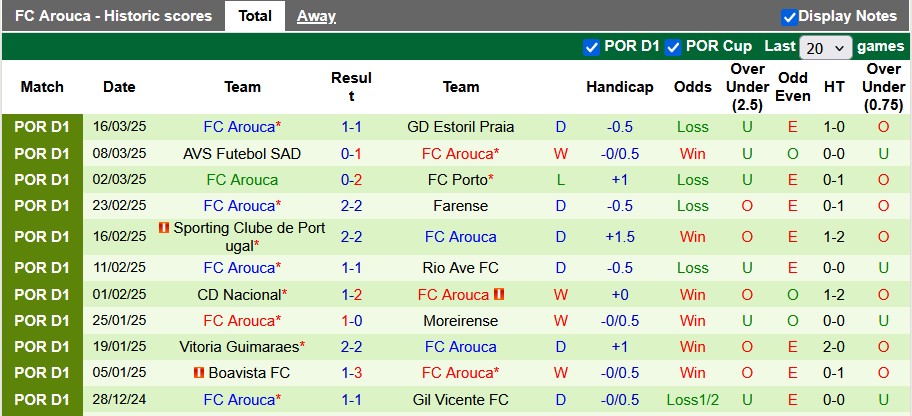The width and height of the screenshot is (912, 416).
Task: Click the red card icon next to Boavista FC
Action: [x=199, y=373]
